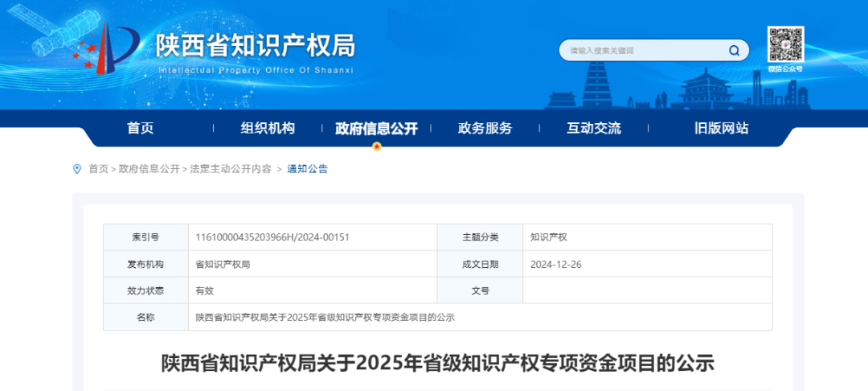Click the 有效 status value
Screen dimensions: 868x391
(205, 290)
